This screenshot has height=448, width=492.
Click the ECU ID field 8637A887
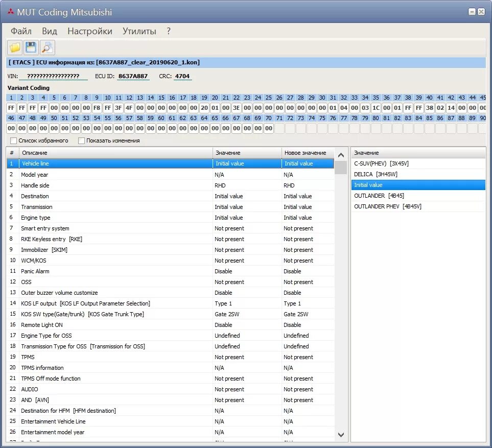[133, 76]
